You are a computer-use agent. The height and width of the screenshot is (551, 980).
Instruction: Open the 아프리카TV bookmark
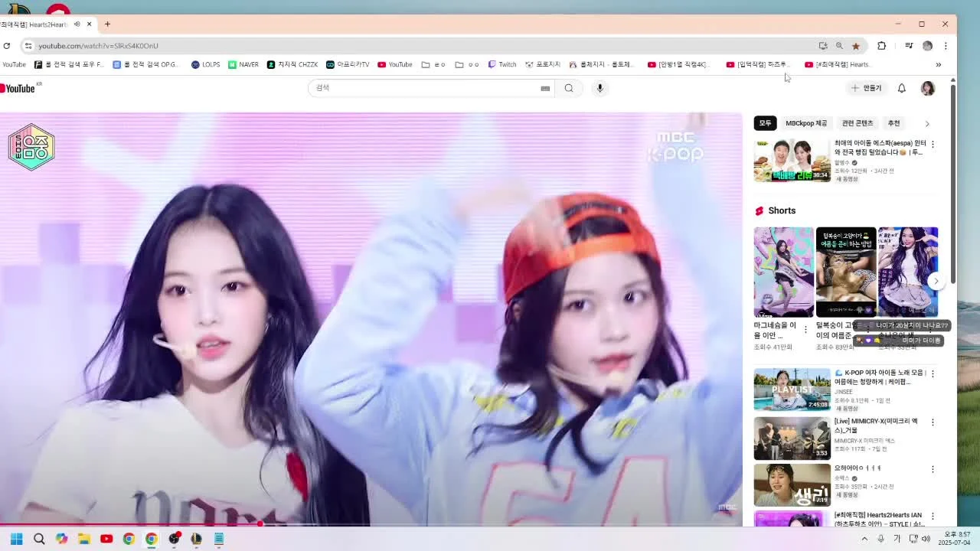click(x=348, y=65)
